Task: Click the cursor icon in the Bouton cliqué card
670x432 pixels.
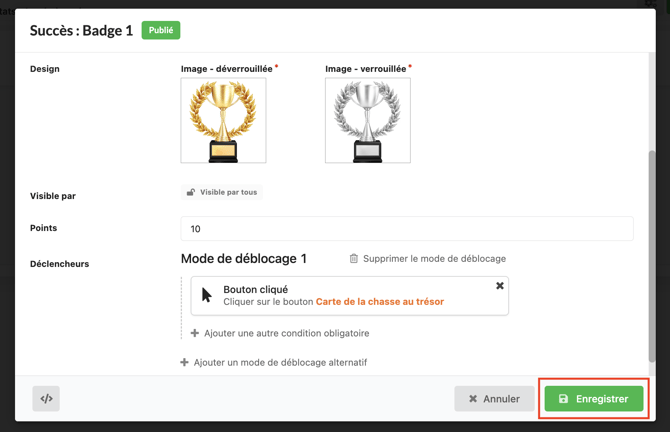Action: pyautogui.click(x=207, y=295)
